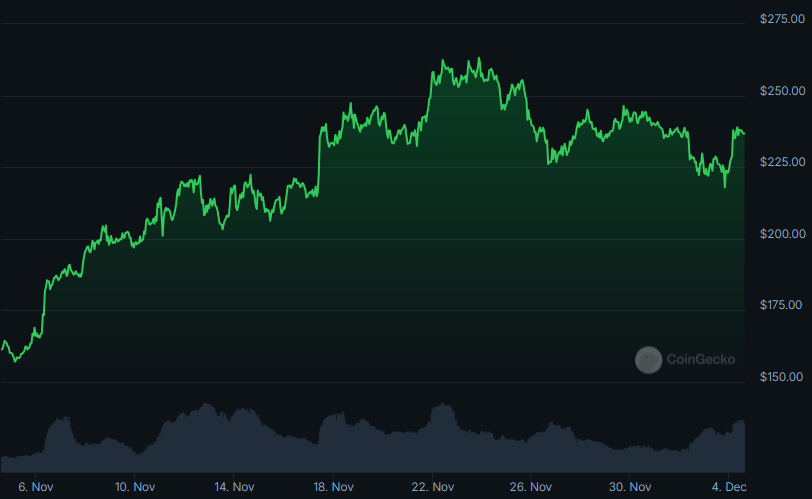Select the 18. Nov date label

[x=334, y=487]
